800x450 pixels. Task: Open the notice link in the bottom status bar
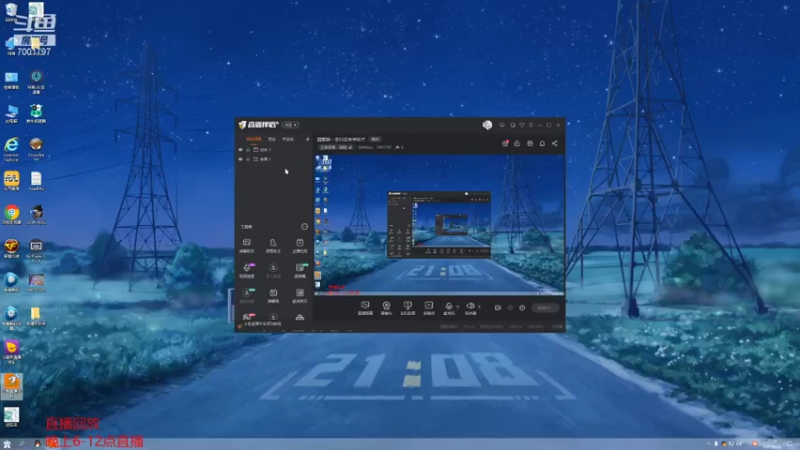pyautogui.click(x=263, y=324)
